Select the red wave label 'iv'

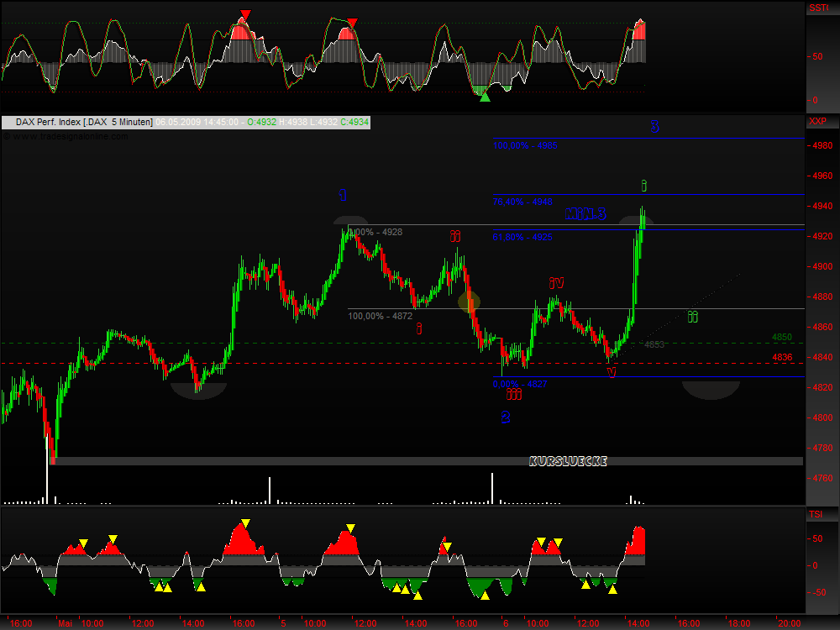[x=556, y=283]
